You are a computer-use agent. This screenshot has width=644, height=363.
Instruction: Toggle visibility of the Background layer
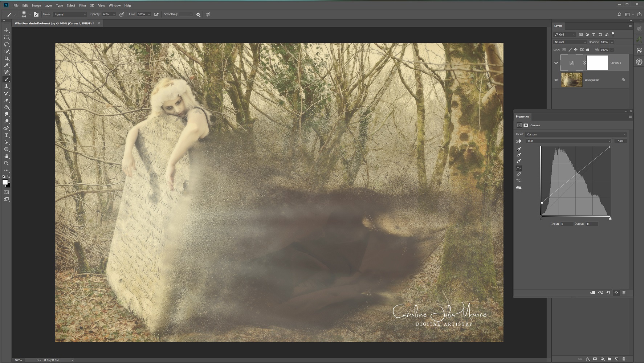556,80
